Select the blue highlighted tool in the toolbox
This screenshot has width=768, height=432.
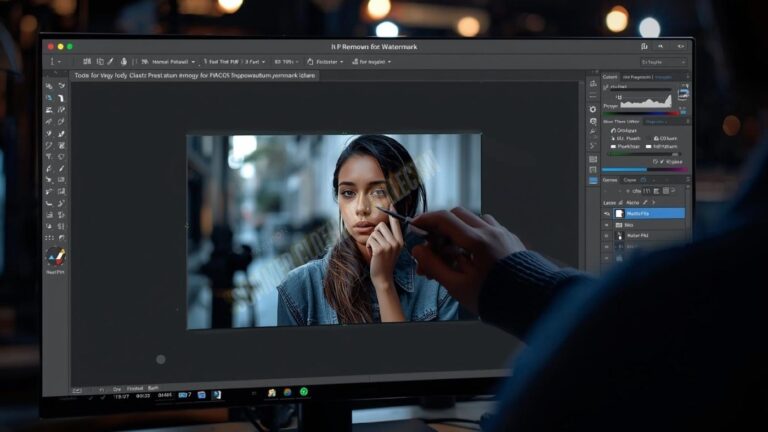pyautogui.click(x=49, y=98)
